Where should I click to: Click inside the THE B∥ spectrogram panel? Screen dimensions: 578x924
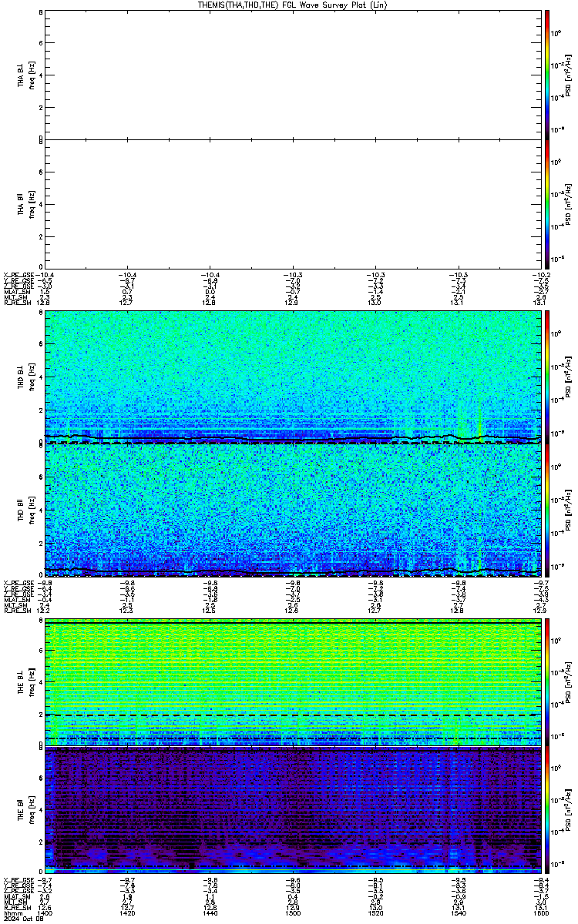click(x=292, y=809)
